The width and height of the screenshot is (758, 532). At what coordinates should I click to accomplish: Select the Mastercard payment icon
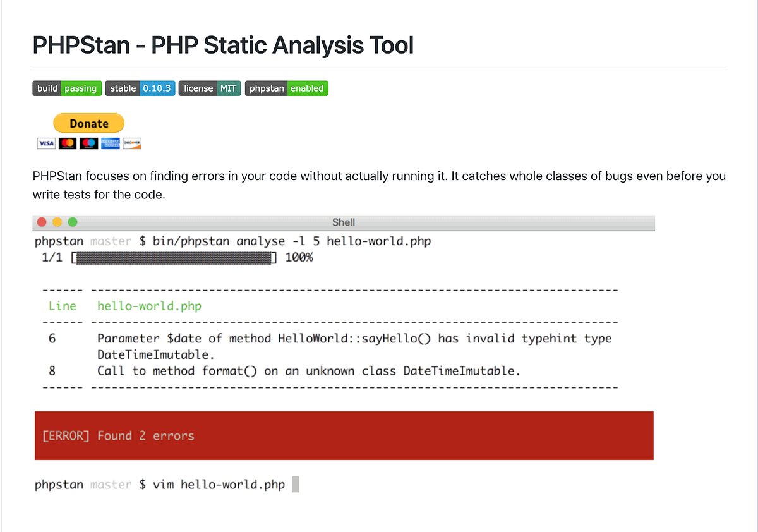click(x=68, y=143)
